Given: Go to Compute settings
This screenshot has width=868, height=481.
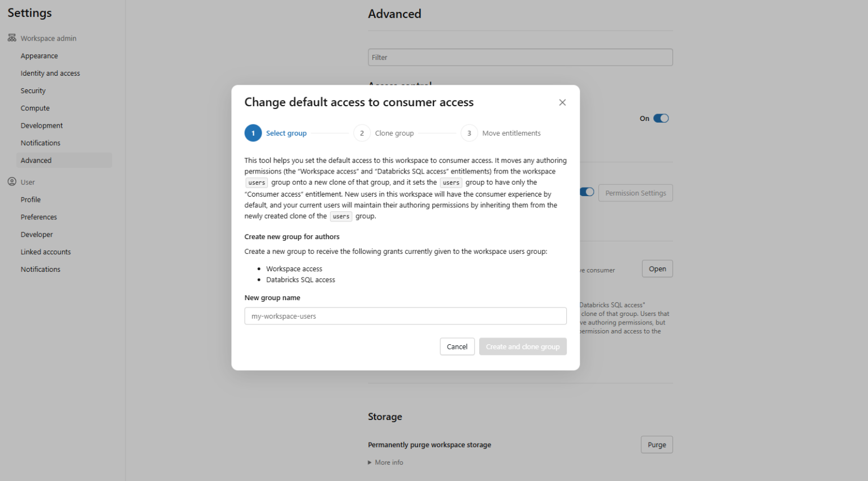Looking at the screenshot, I should click(x=35, y=108).
